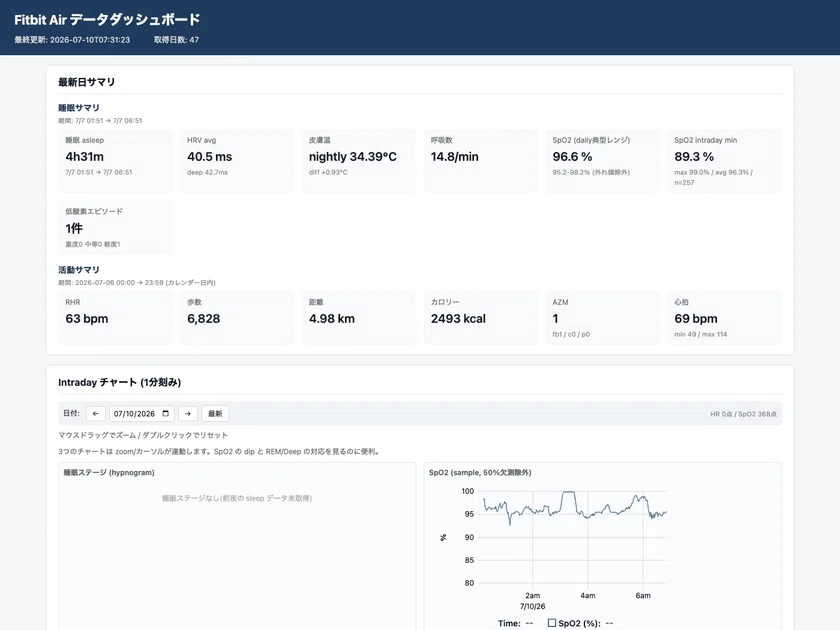Click min 49 / max 114 subtext

[x=701, y=334]
